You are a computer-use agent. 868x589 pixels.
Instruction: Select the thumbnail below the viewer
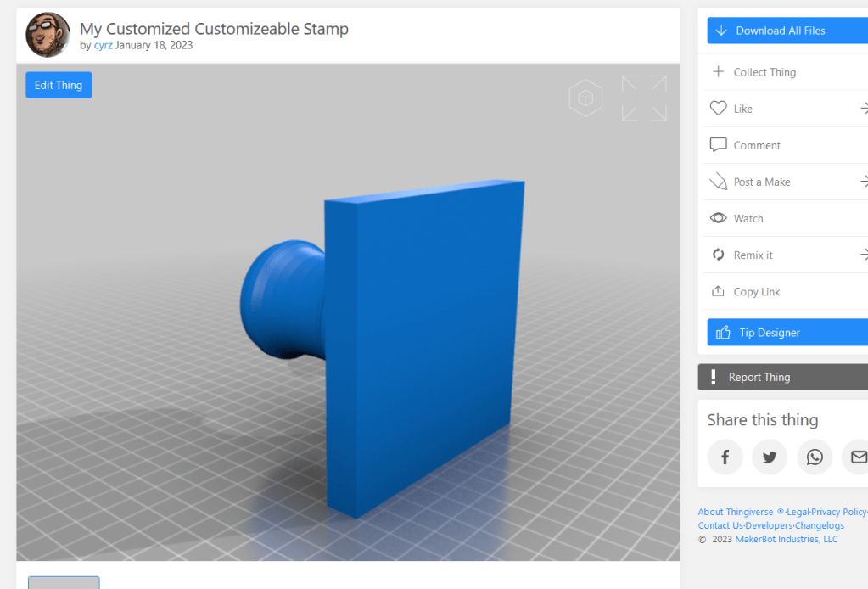pyautogui.click(x=64, y=582)
